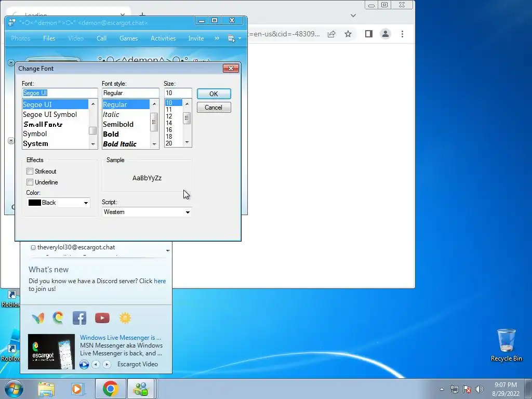Open Chrome's three-dot menu
Screen dimensions: 532x399
coord(403,34)
